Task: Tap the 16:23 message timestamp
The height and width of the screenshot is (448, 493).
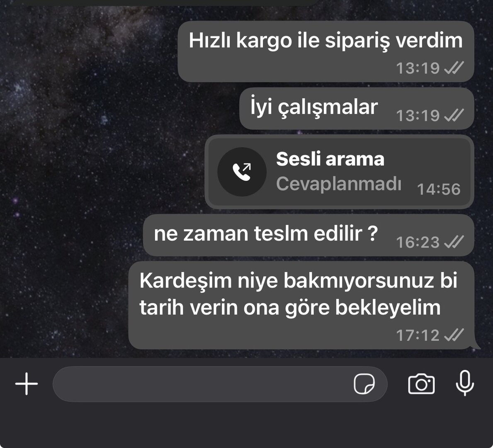Action: (418, 242)
